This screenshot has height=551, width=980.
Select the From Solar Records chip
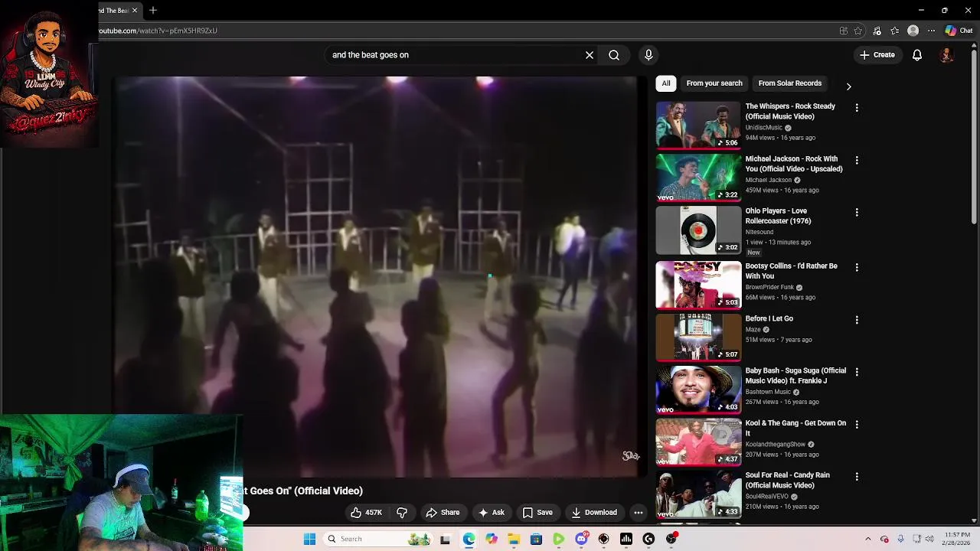790,83
